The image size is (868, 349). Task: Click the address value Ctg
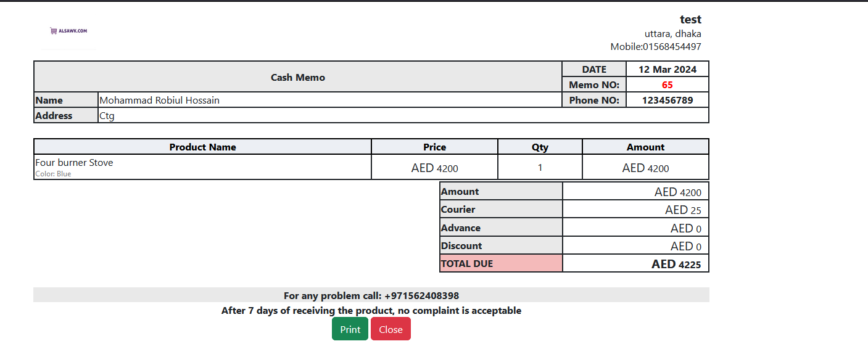point(107,116)
